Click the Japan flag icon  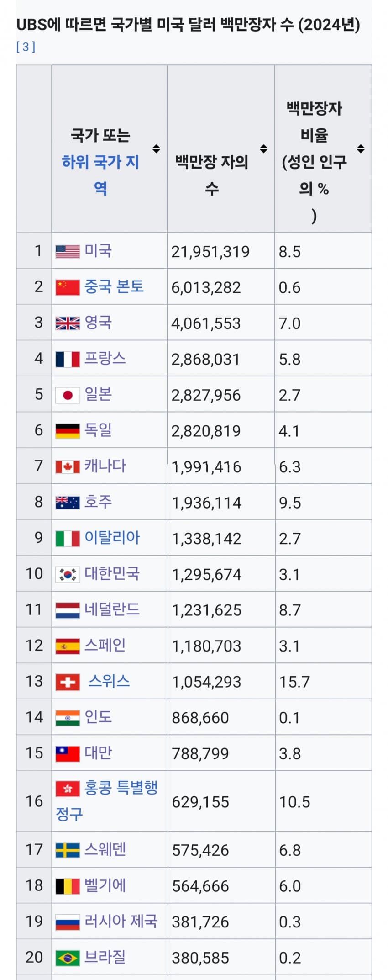click(68, 395)
